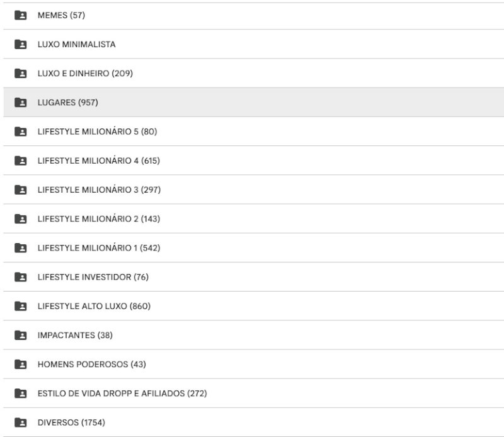Click the LIFESTYLE ALTO LUXO folder icon

(21, 306)
